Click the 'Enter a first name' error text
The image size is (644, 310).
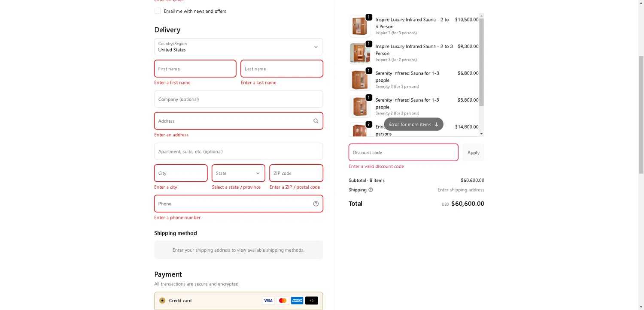point(172,83)
